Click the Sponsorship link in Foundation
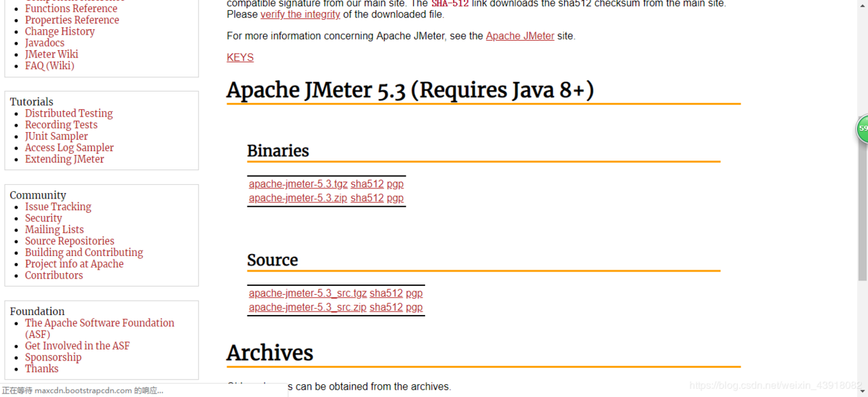Screen dimensions: 868x397 click(53, 358)
